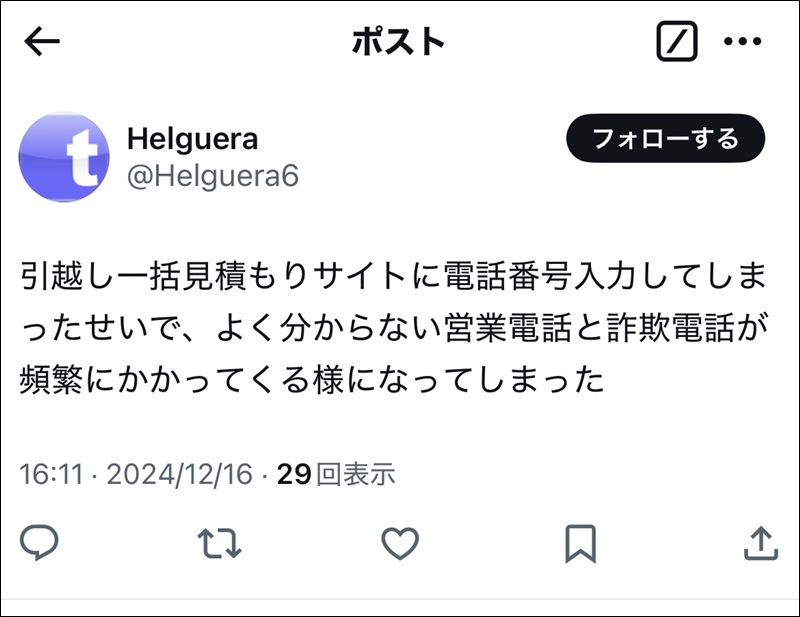Like the post with the heart icon

(400, 544)
